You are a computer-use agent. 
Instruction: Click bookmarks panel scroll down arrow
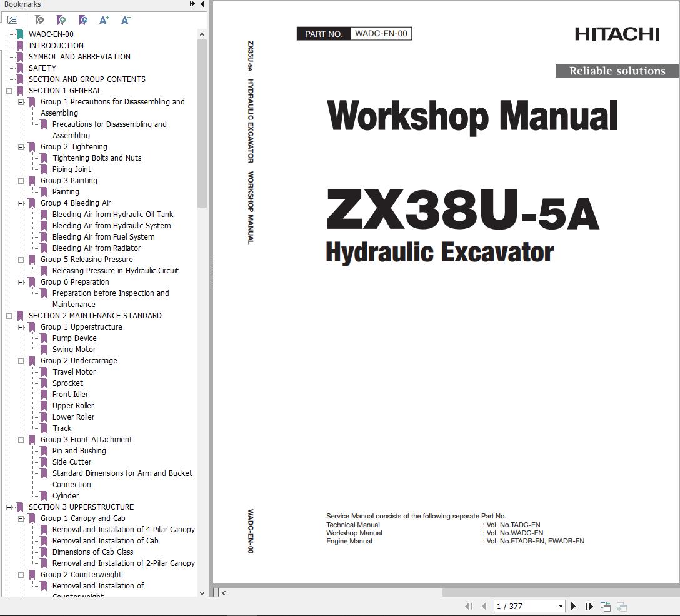(x=202, y=593)
